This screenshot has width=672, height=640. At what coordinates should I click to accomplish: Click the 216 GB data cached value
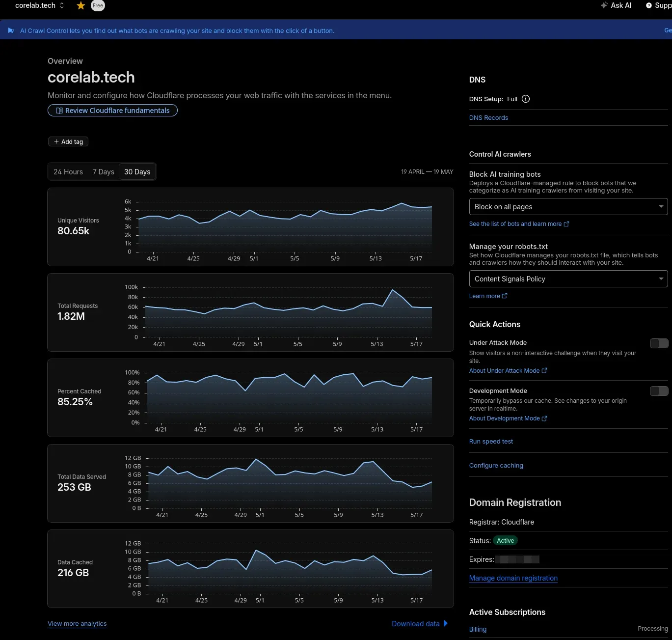pos(73,573)
